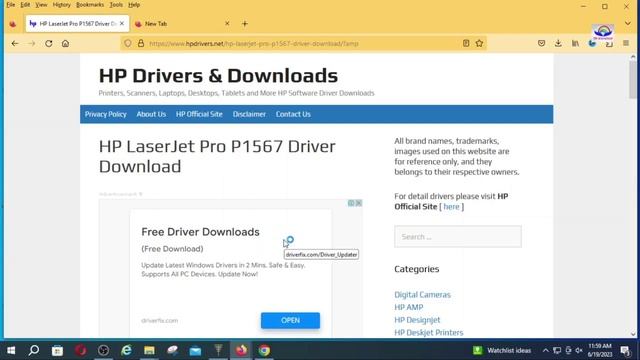
Task: Open Microsoft Store from the taskbar
Action: tap(57, 350)
